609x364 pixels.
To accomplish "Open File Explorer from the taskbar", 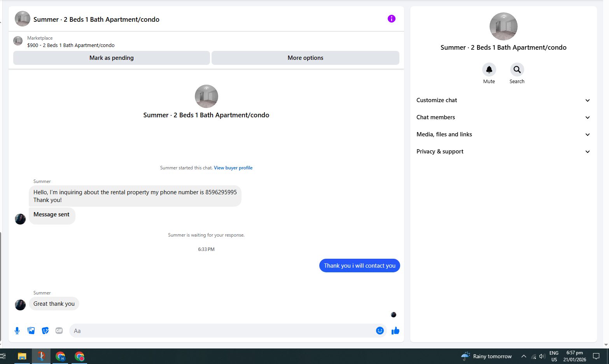I will click(22, 356).
